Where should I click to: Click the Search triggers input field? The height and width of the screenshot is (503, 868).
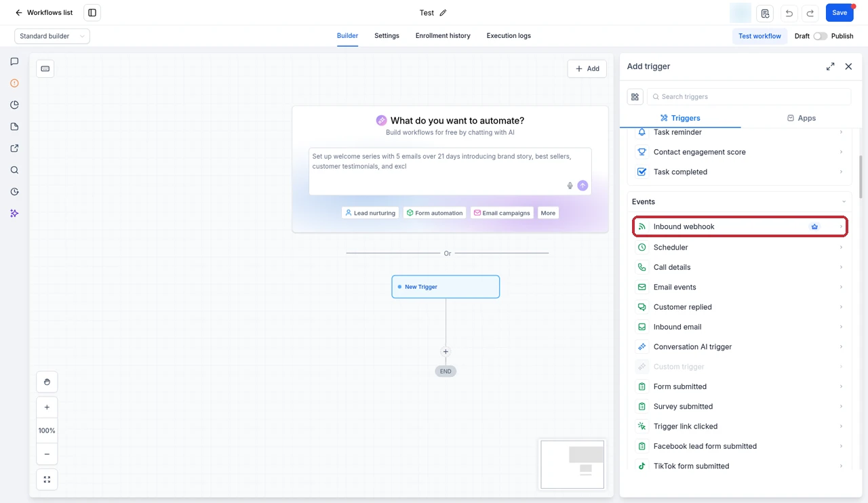pyautogui.click(x=749, y=97)
